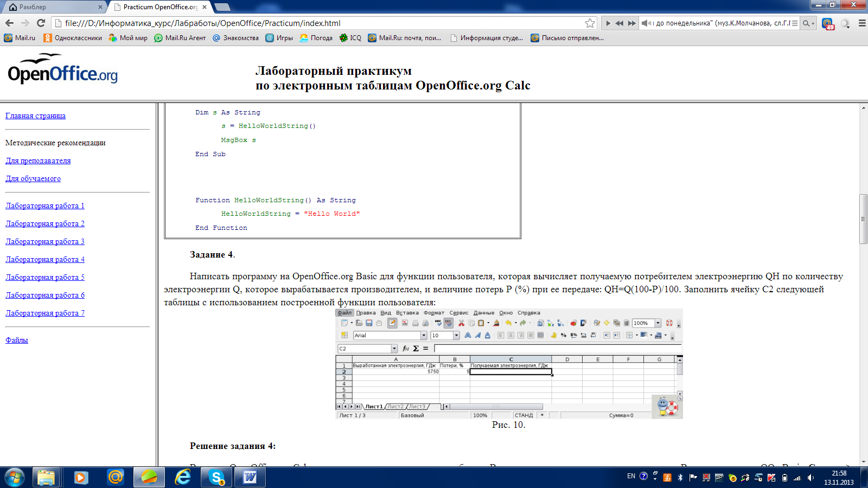Open Лабораторная работа 4
Image resolution: width=868 pixels, height=488 pixels.
coord(45,259)
